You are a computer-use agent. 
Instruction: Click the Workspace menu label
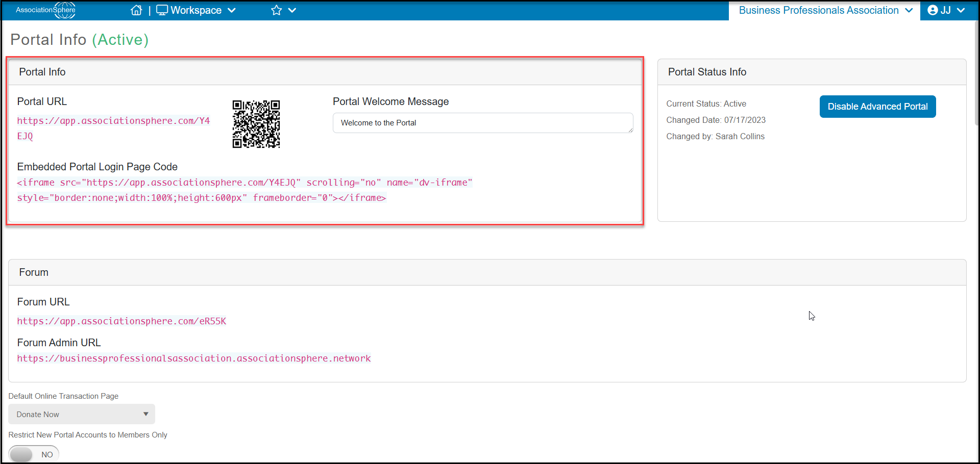tap(196, 10)
